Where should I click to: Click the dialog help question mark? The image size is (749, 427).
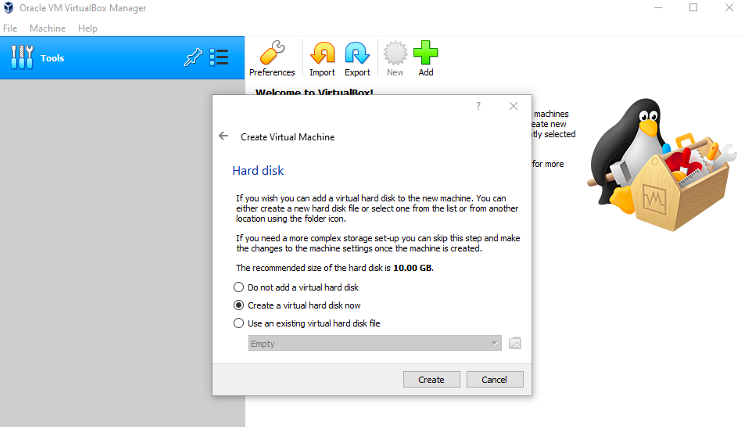click(478, 106)
